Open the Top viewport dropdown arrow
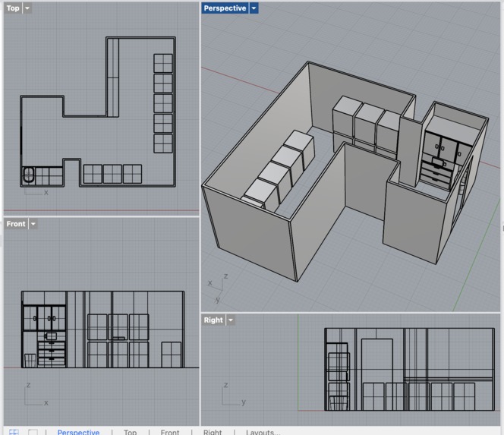Viewport: 504px width, 435px height. [x=27, y=8]
